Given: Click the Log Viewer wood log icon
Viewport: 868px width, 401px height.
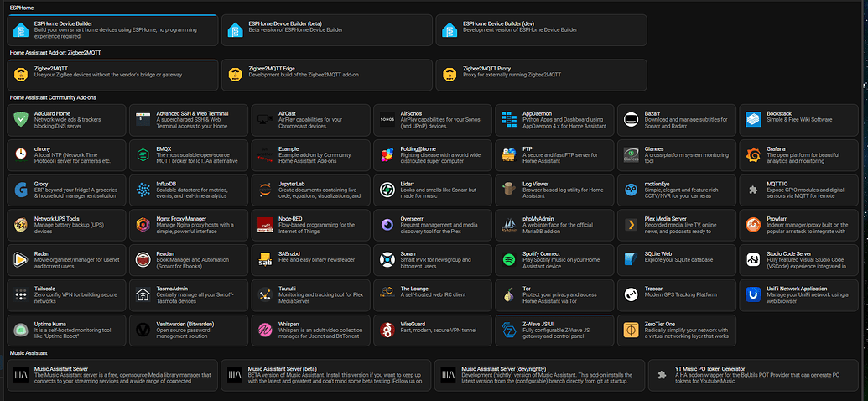Looking at the screenshot, I should click(509, 190).
